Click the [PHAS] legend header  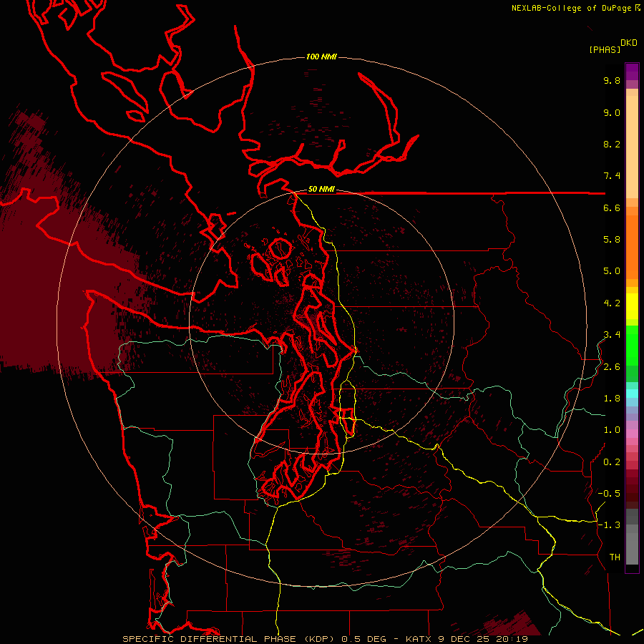tap(605, 49)
